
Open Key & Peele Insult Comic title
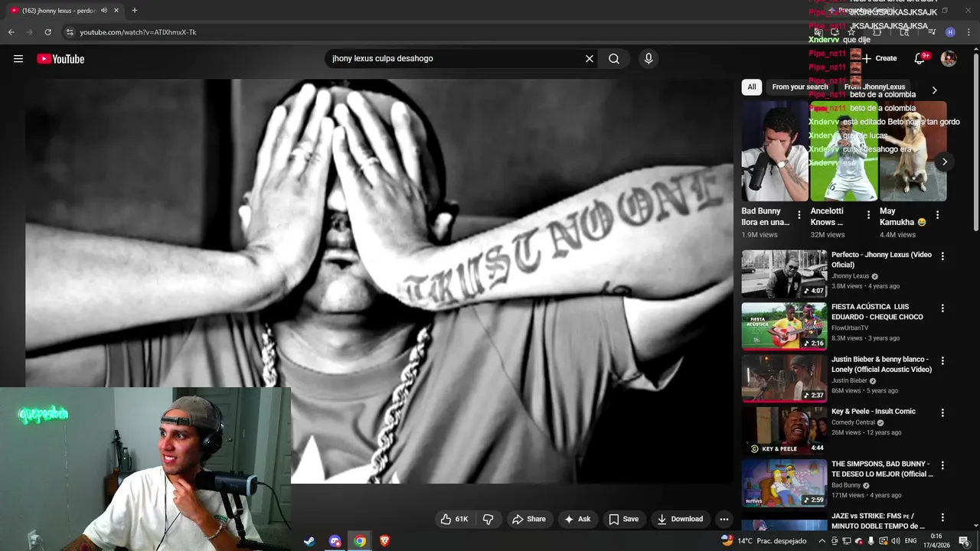point(874,412)
